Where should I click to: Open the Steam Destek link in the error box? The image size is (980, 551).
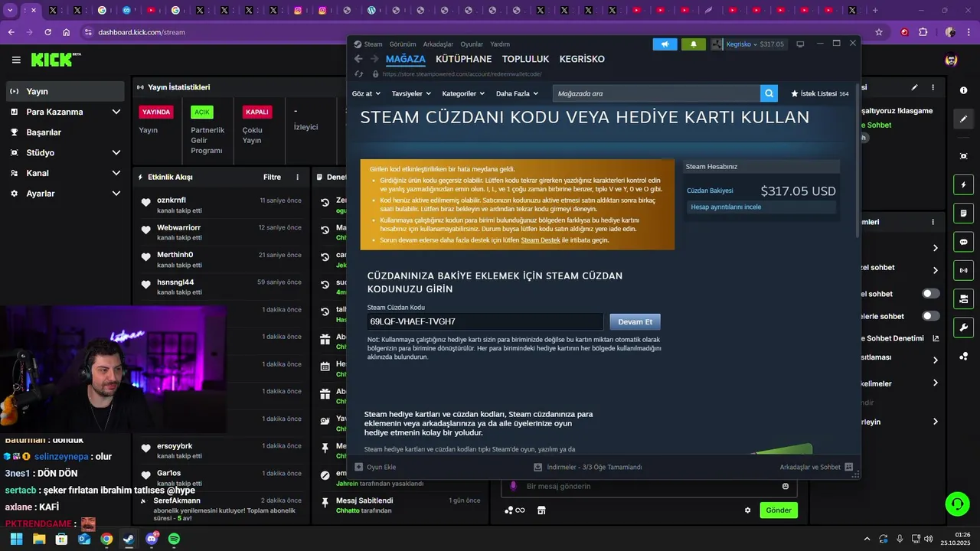coord(541,240)
